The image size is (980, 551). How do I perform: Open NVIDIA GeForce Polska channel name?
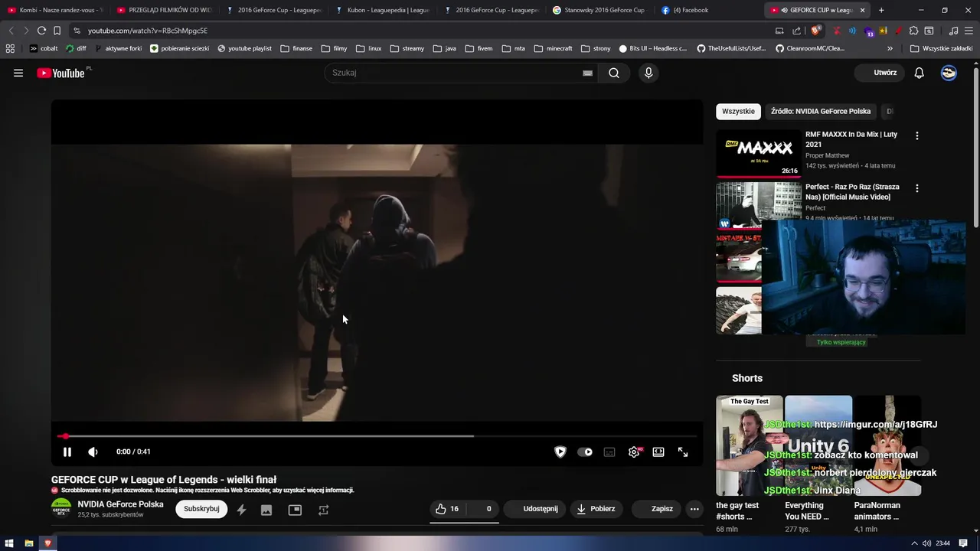120,504
